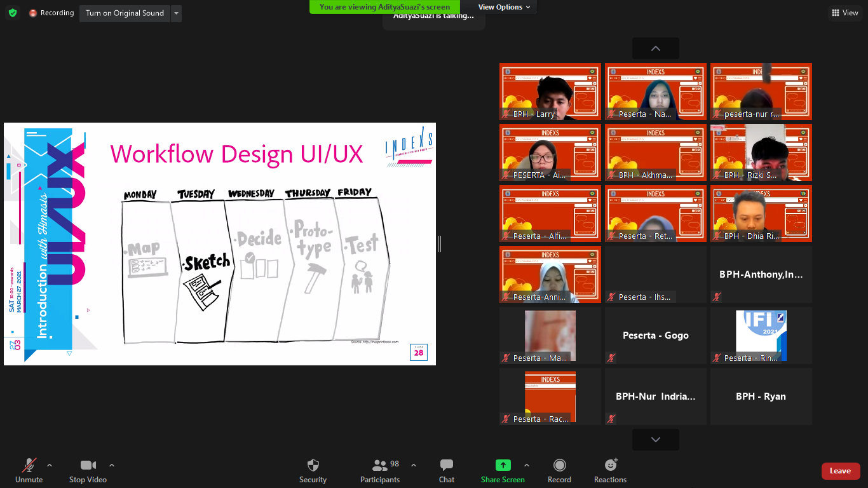Click the red Recording indicator
This screenshot has width=868, height=488.
coord(51,13)
